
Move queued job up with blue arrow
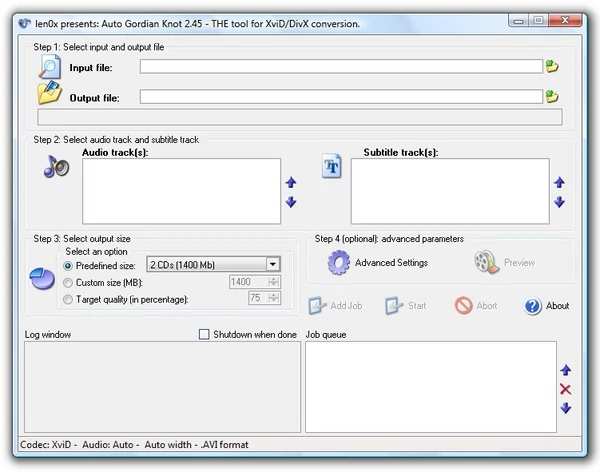pyautogui.click(x=566, y=370)
